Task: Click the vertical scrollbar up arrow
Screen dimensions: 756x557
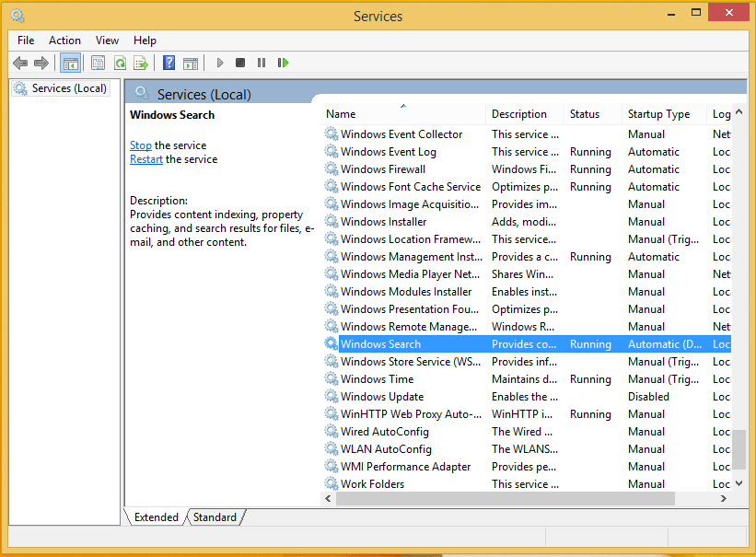Action: click(739, 112)
